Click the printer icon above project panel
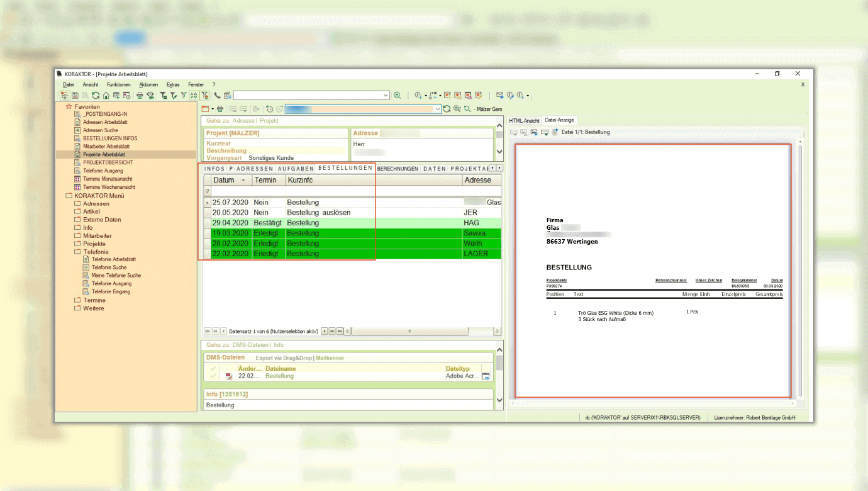868x491 pixels. pos(220,109)
